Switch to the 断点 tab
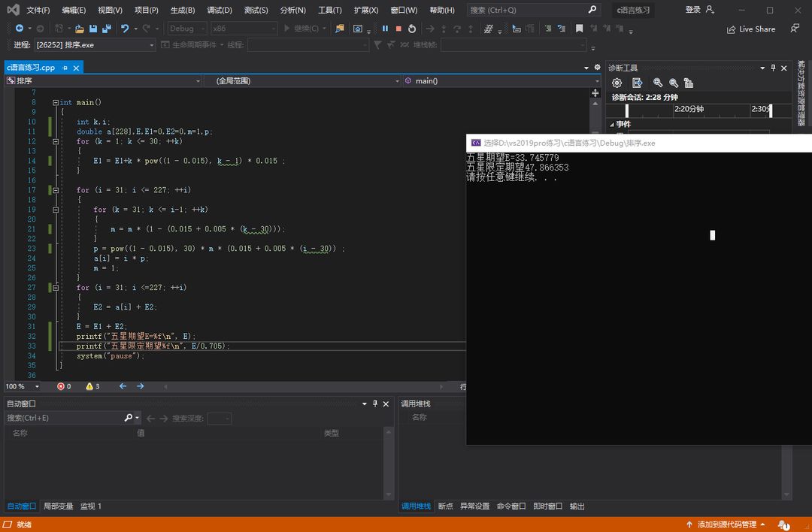This screenshot has height=532, width=812. (445, 506)
